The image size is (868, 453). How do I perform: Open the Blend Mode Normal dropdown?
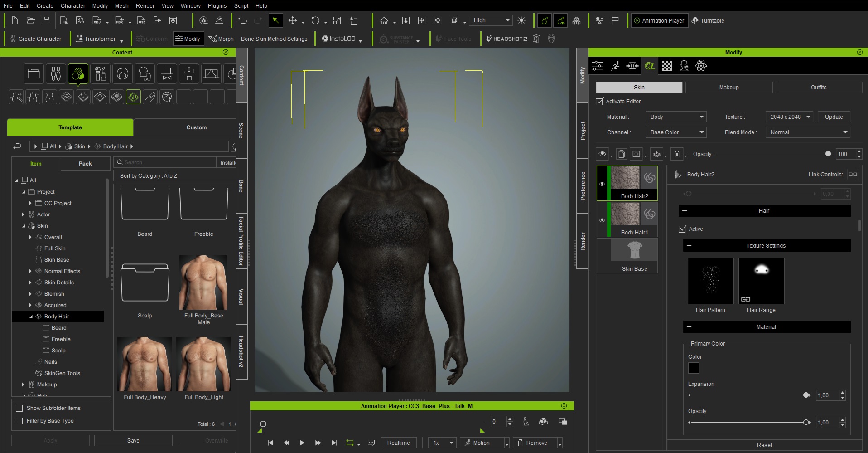tap(808, 132)
